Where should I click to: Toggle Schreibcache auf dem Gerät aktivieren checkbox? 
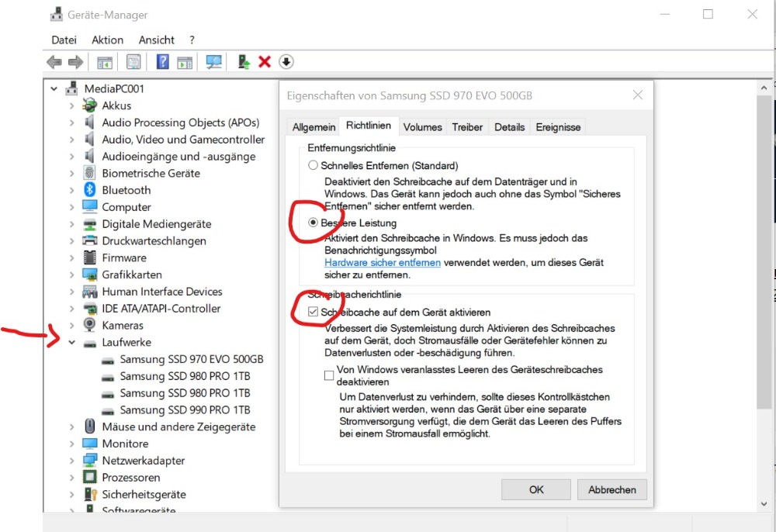click(x=313, y=312)
